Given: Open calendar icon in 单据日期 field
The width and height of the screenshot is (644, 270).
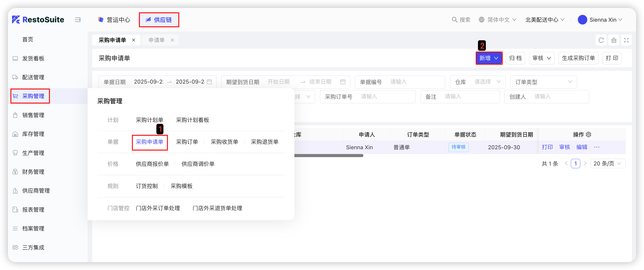Looking at the screenshot, I should [209, 82].
